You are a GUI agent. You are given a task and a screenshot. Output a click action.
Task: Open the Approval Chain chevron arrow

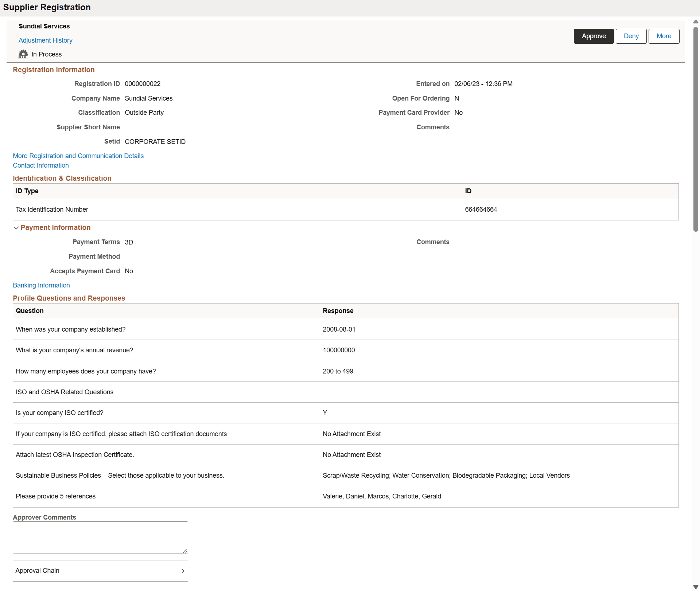point(183,571)
